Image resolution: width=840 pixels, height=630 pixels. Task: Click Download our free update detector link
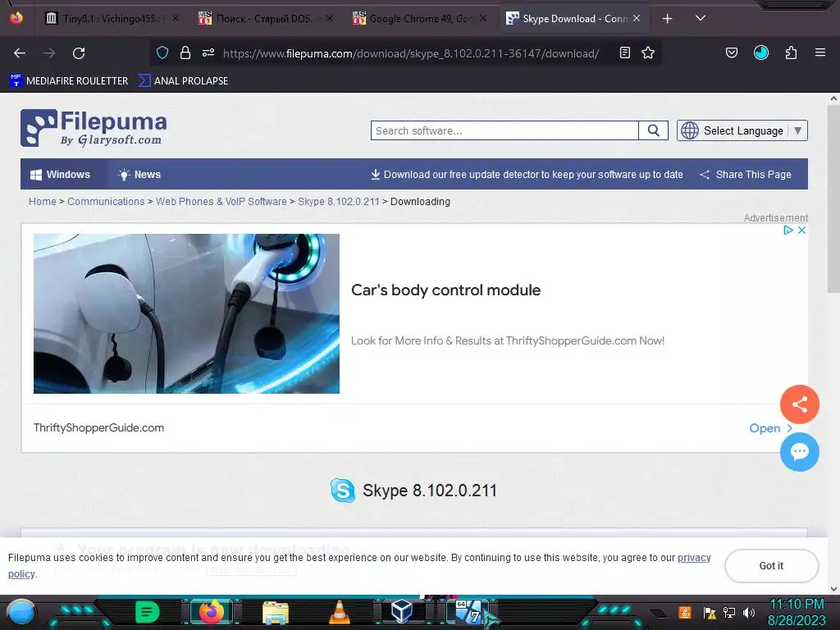tap(527, 175)
